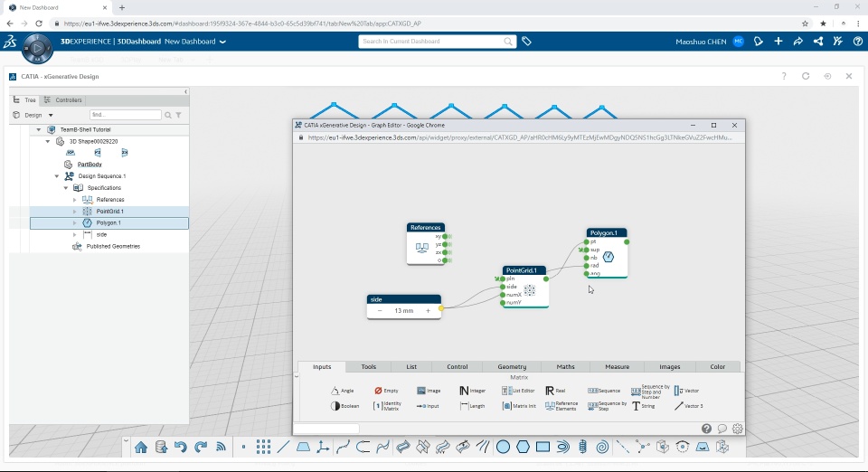
Task: Open the Graph Editor settings gear
Action: coord(738,429)
